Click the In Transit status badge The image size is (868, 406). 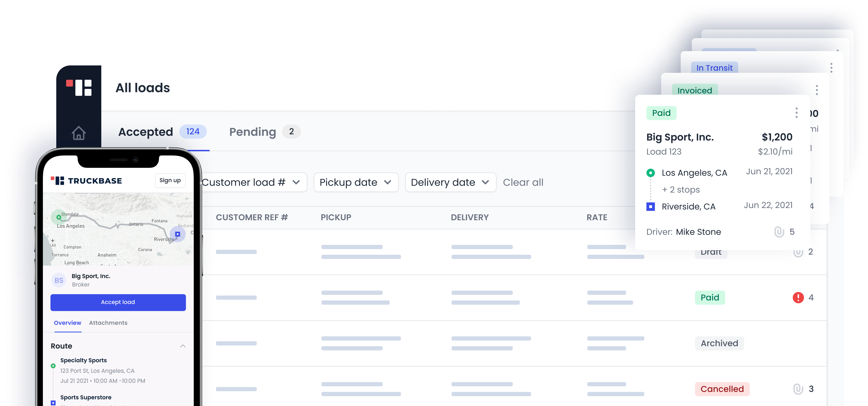(715, 68)
